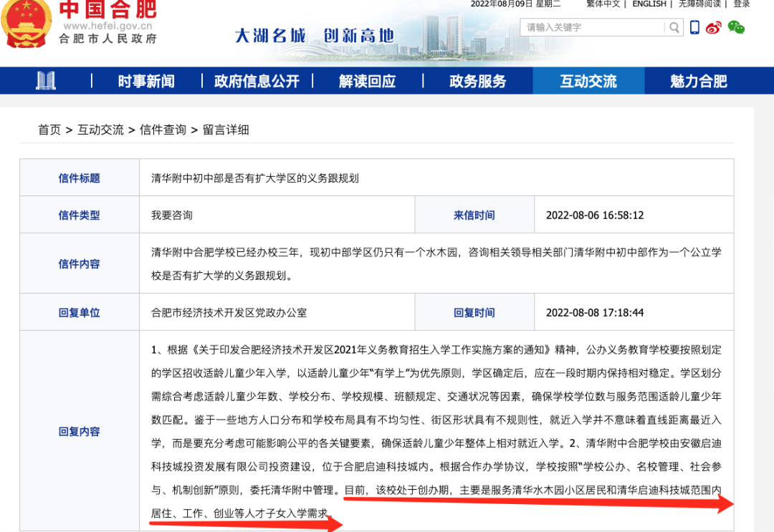The height and width of the screenshot is (532, 774).
Task: Open the 政务服务 menu
Action: (478, 81)
